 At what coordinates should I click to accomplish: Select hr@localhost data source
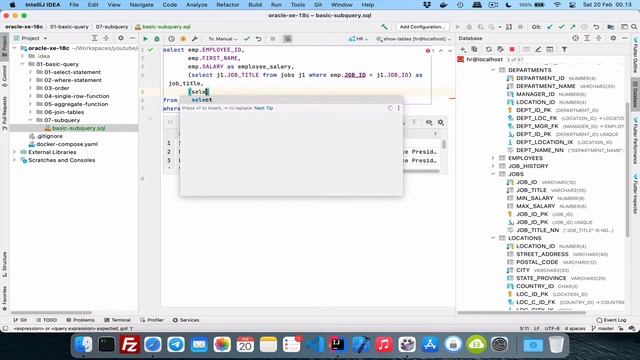(x=484, y=60)
